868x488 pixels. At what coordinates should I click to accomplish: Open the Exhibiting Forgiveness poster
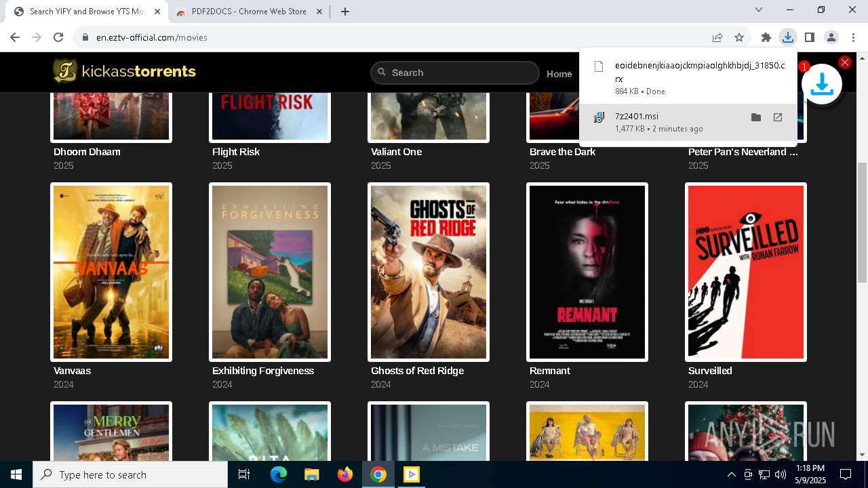coord(270,272)
